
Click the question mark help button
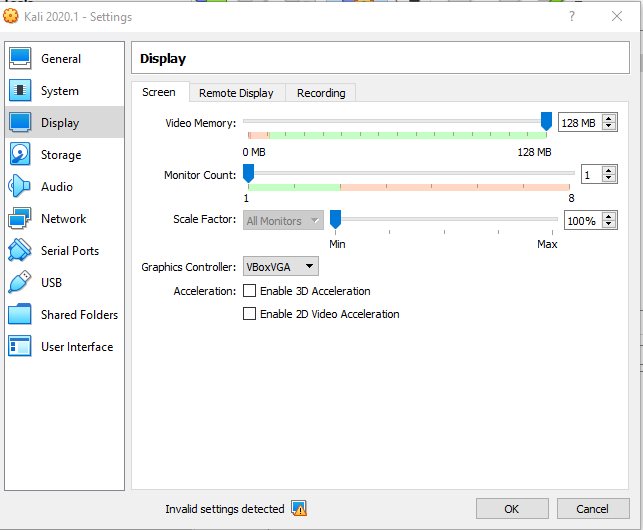572,16
